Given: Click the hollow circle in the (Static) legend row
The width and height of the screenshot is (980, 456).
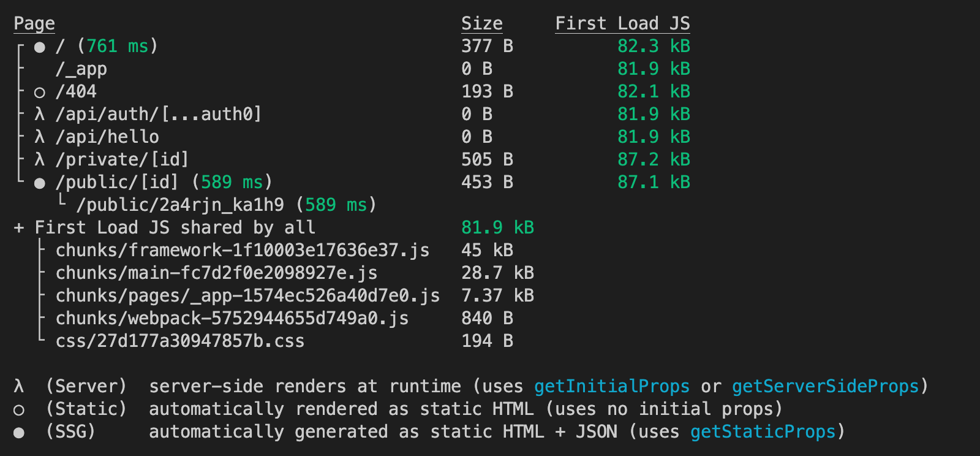Looking at the screenshot, I should 19,410.
